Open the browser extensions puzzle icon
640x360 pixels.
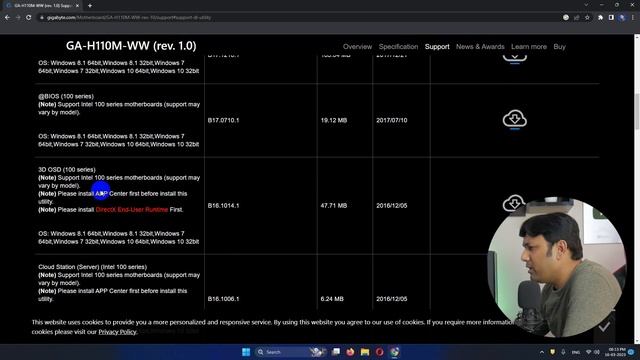pyautogui.click(x=600, y=18)
